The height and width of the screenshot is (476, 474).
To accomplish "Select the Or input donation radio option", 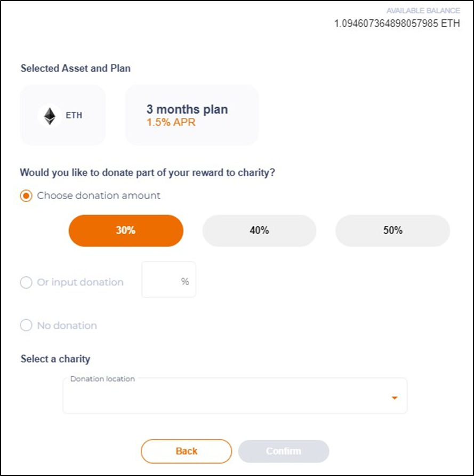I will [26, 282].
